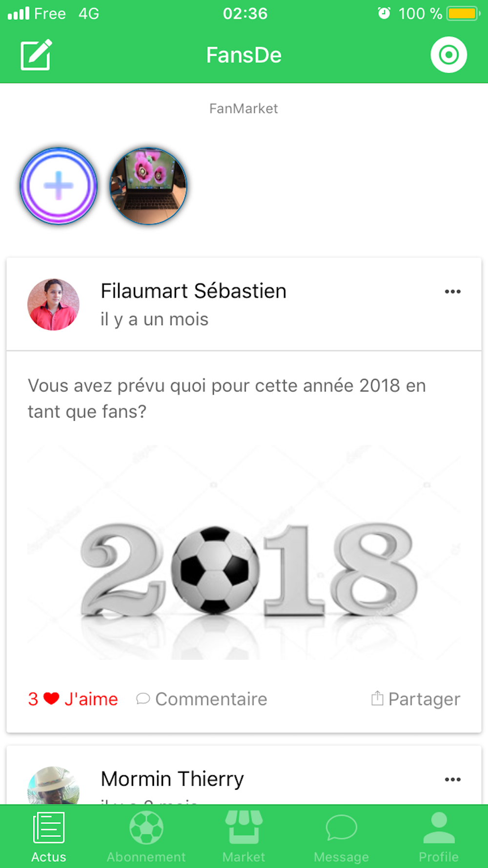The height and width of the screenshot is (868, 488).
Task: Tap the Filaumart Sébastien author name
Action: 193,291
